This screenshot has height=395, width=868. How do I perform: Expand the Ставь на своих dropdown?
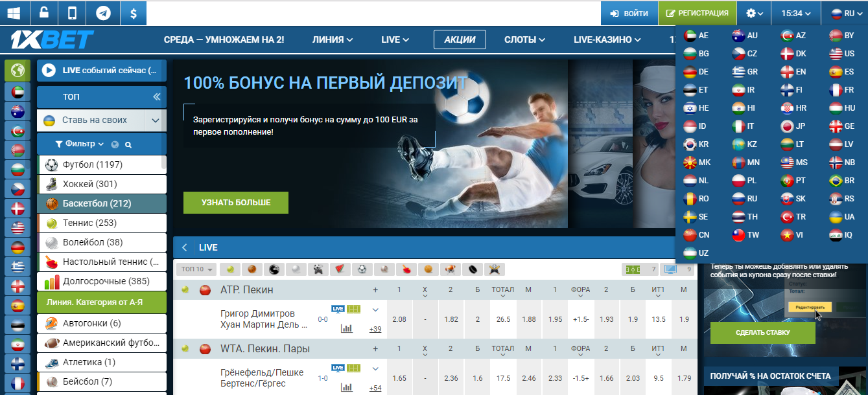[x=155, y=120]
